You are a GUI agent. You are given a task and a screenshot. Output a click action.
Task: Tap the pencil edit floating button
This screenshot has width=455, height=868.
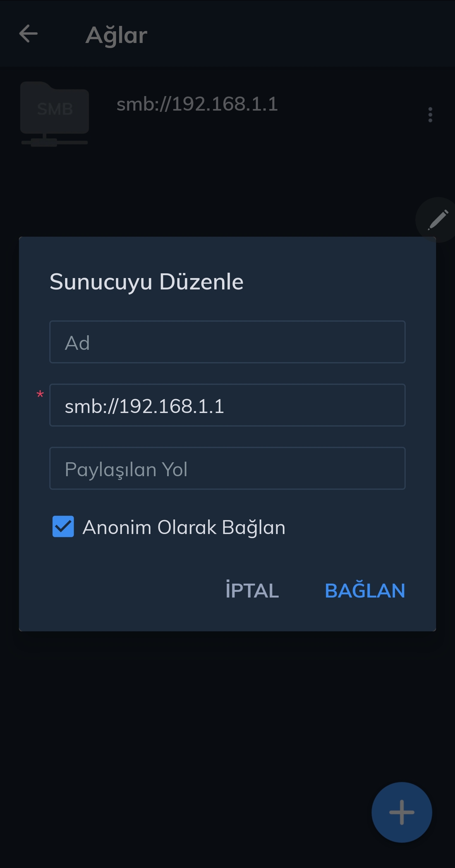[438, 220]
